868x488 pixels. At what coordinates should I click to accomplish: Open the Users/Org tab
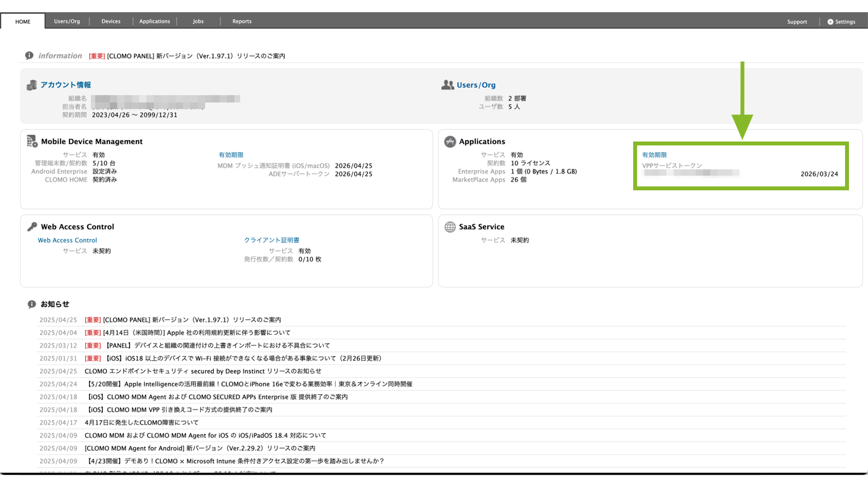67,21
